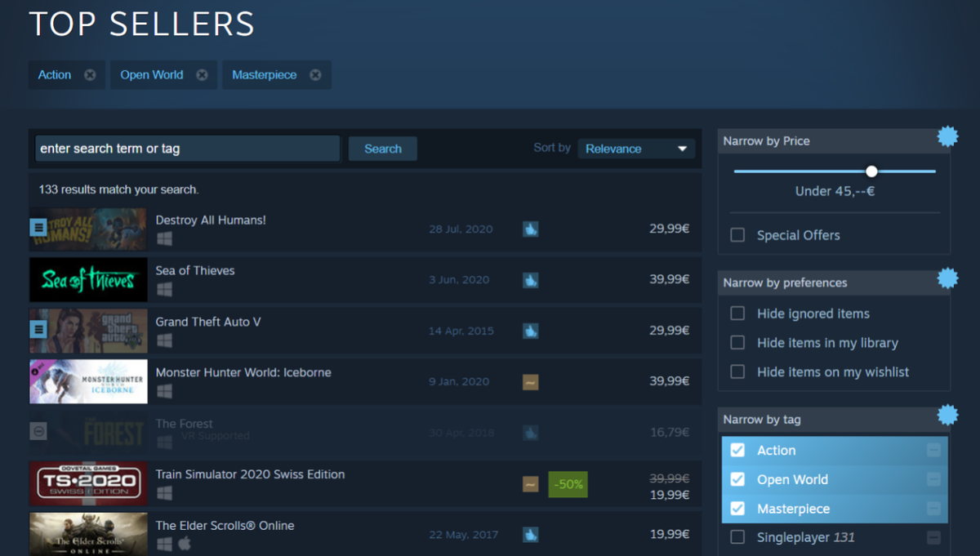Click the Apple platform icon under Elder Scrolls Online
Screen dimensions: 980x556
point(185,544)
